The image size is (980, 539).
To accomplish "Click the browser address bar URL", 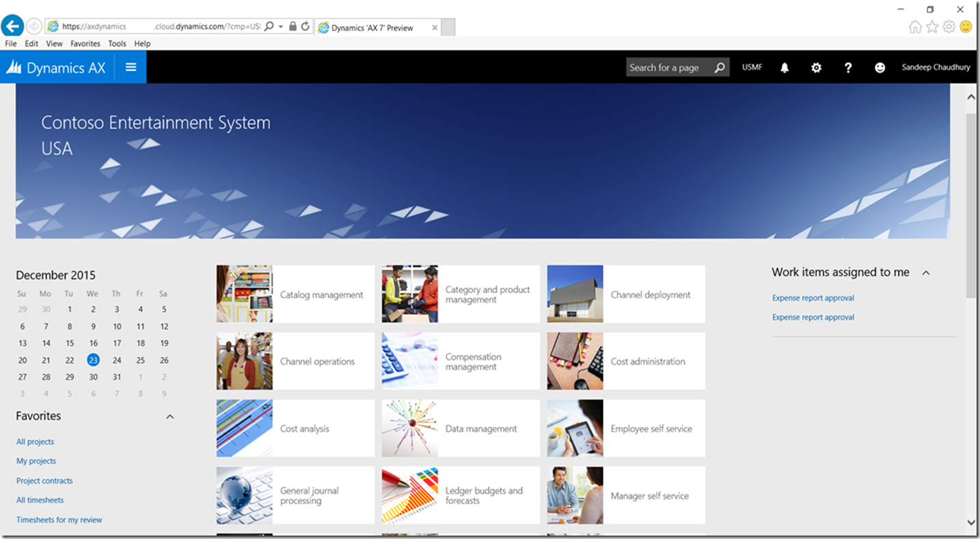I will point(161,27).
